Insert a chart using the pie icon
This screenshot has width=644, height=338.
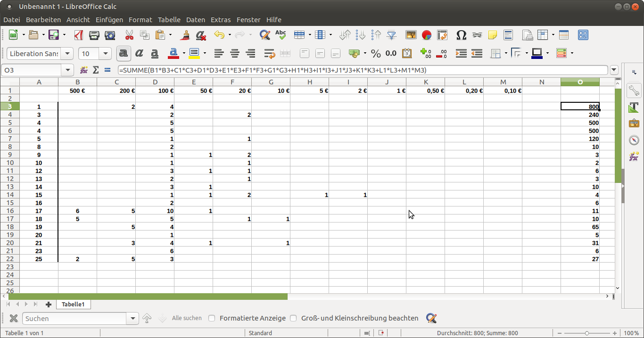click(x=427, y=35)
